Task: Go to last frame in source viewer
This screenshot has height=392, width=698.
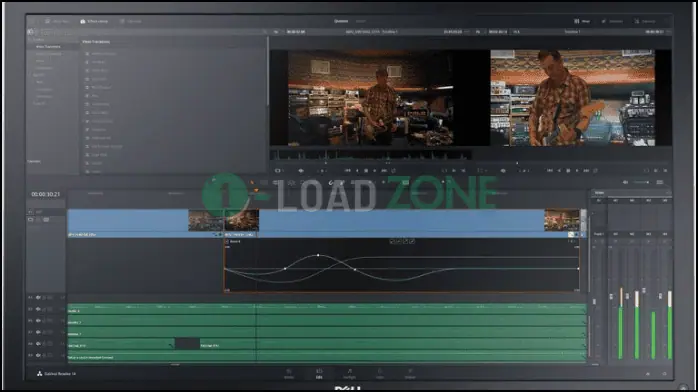Action: [x=384, y=170]
